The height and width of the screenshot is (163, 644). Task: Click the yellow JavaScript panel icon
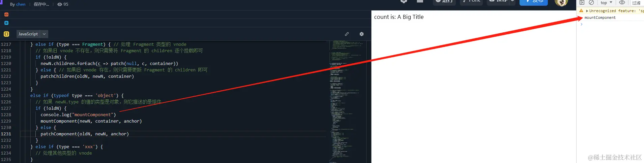[x=6, y=34]
